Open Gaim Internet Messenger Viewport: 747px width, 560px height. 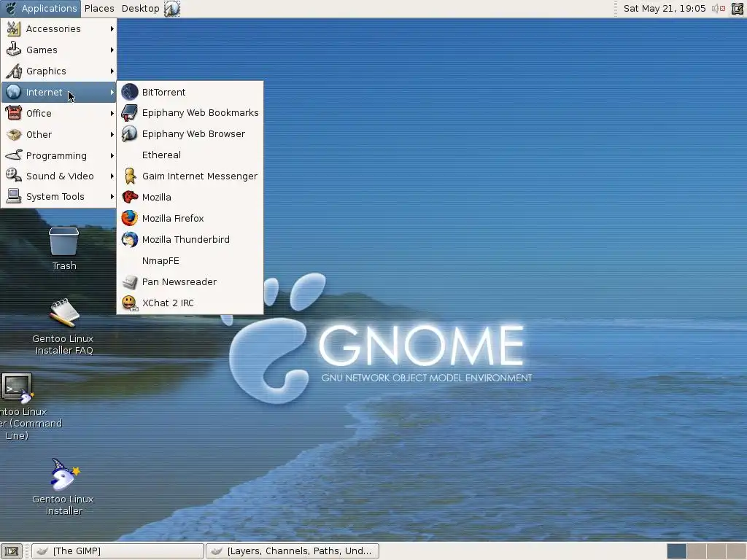[190, 176]
